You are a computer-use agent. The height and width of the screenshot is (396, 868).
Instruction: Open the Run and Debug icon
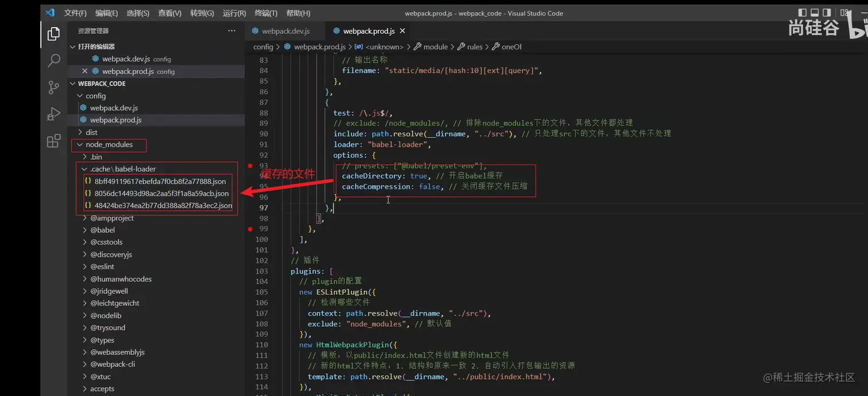[53, 114]
